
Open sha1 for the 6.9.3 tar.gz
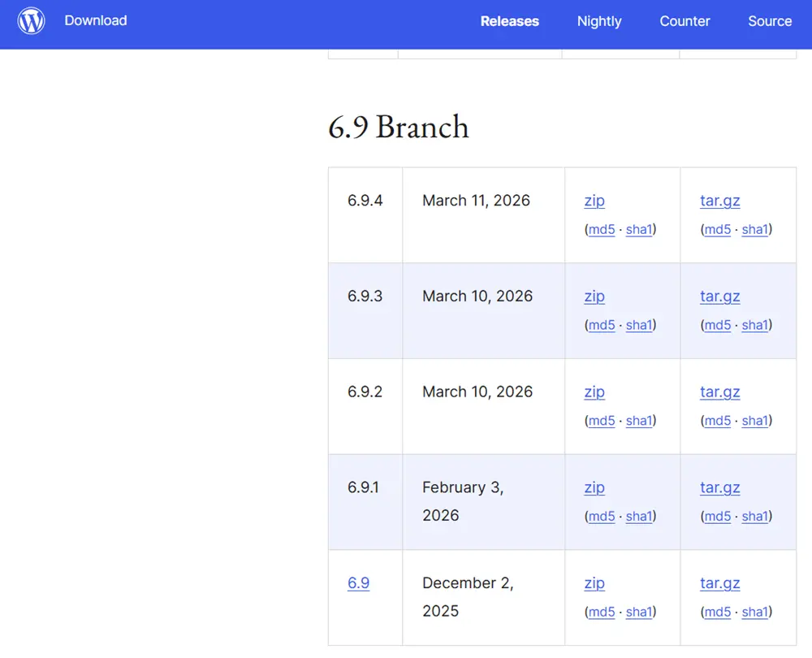pos(755,326)
